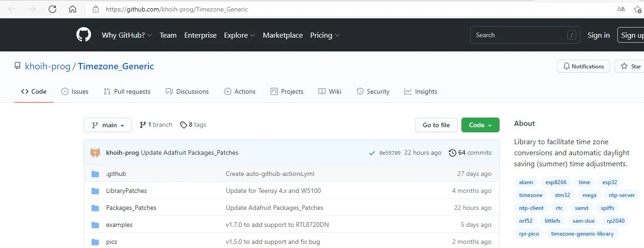This screenshot has height=248, width=644.
Task: Click the littlefs topic tag
Action: point(552,221)
